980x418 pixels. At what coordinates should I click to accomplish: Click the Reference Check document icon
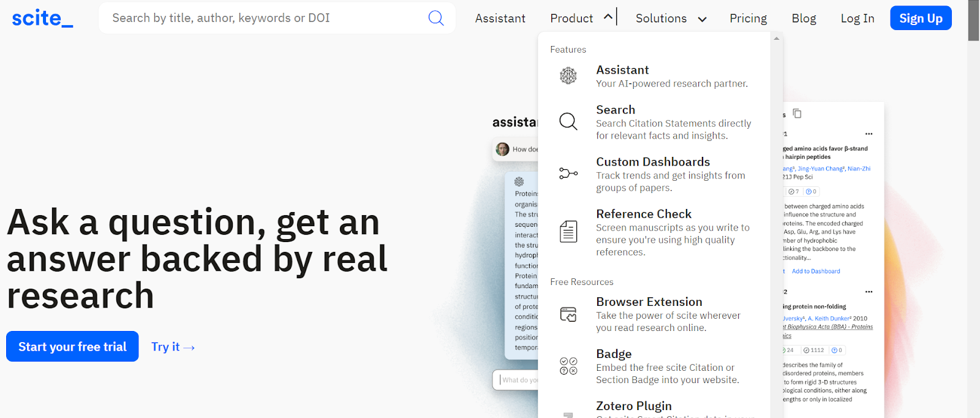[568, 232]
